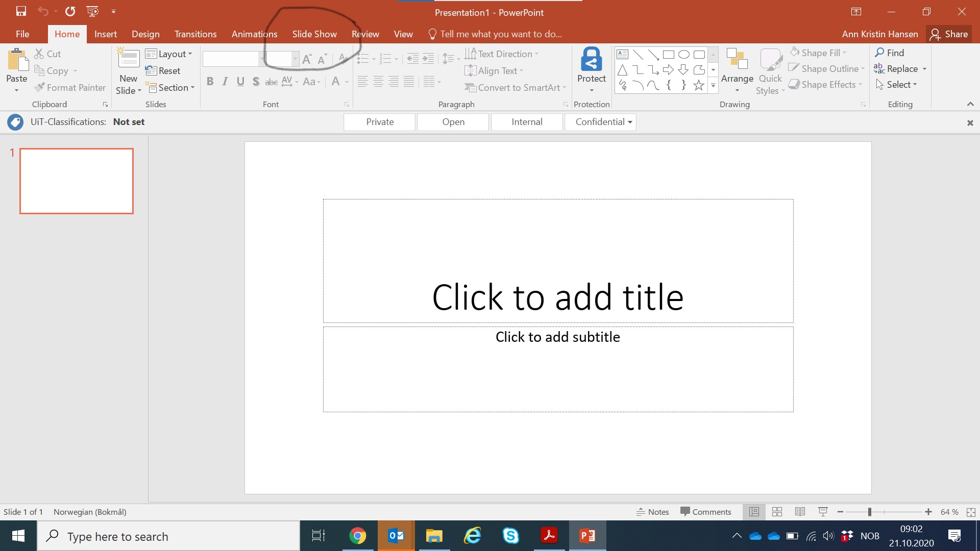The image size is (980, 551).
Task: Open Slide Sorter view in the status bar
Action: point(777,512)
